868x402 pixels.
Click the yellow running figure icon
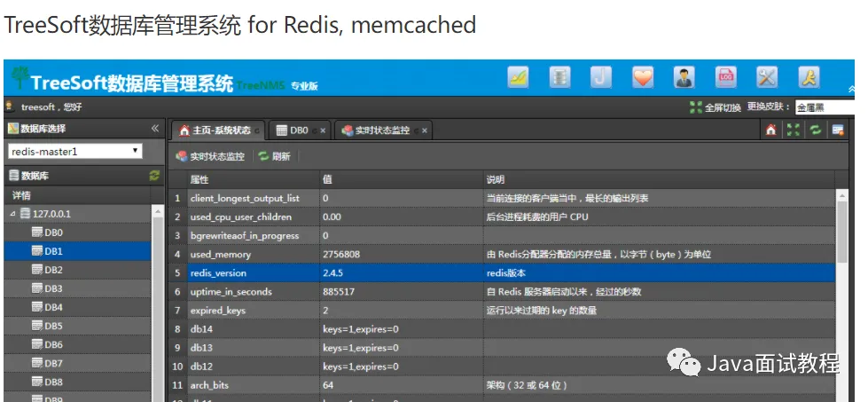point(809,77)
